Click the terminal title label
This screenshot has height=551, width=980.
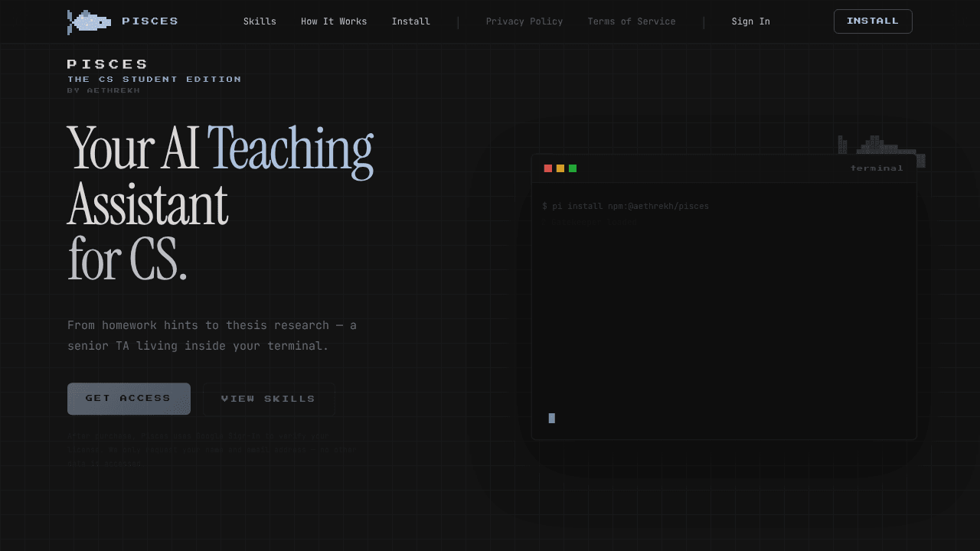click(x=877, y=168)
